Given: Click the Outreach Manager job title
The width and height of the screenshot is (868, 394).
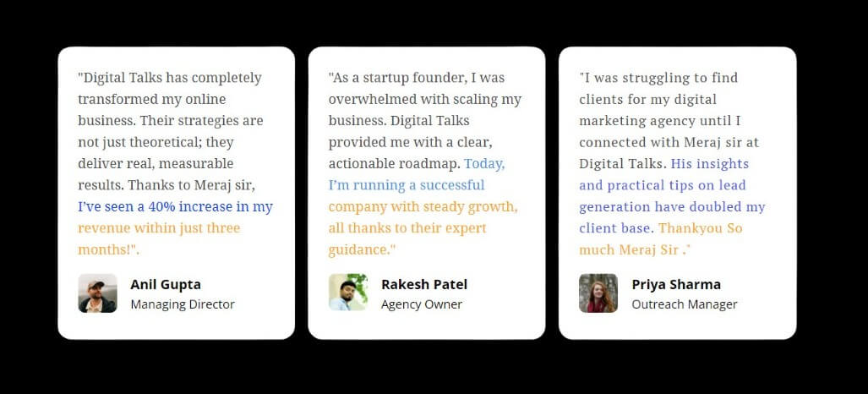Looking at the screenshot, I should [685, 304].
